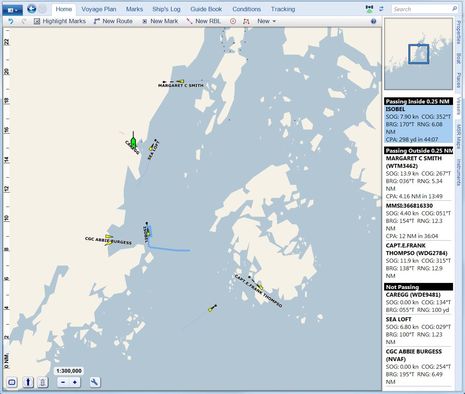
Task: Click the Search input field
Action: pyautogui.click(x=421, y=9)
